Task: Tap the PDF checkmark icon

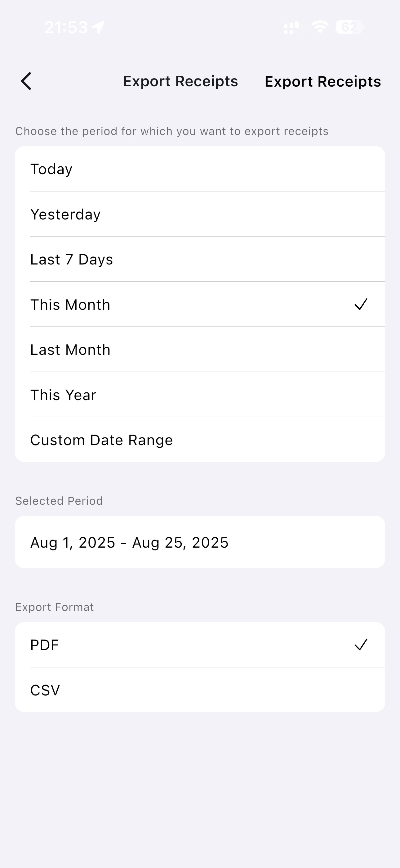Action: [x=361, y=644]
